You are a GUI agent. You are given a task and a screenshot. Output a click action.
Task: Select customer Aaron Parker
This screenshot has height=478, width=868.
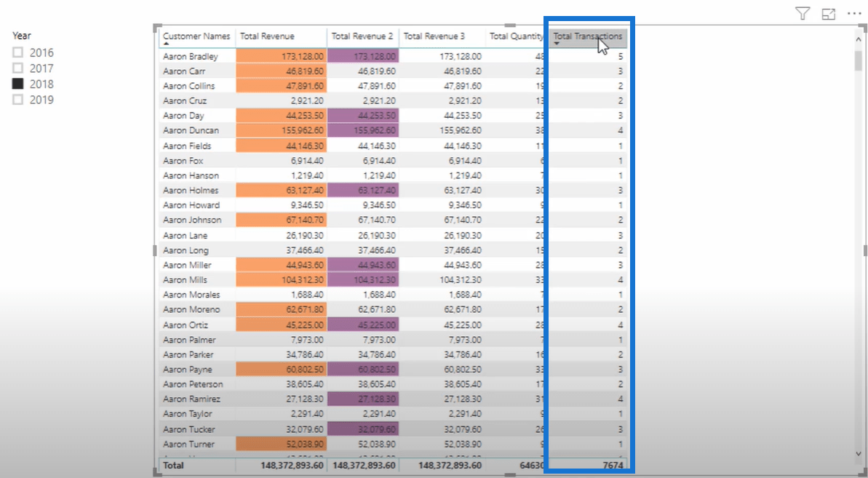(188, 354)
